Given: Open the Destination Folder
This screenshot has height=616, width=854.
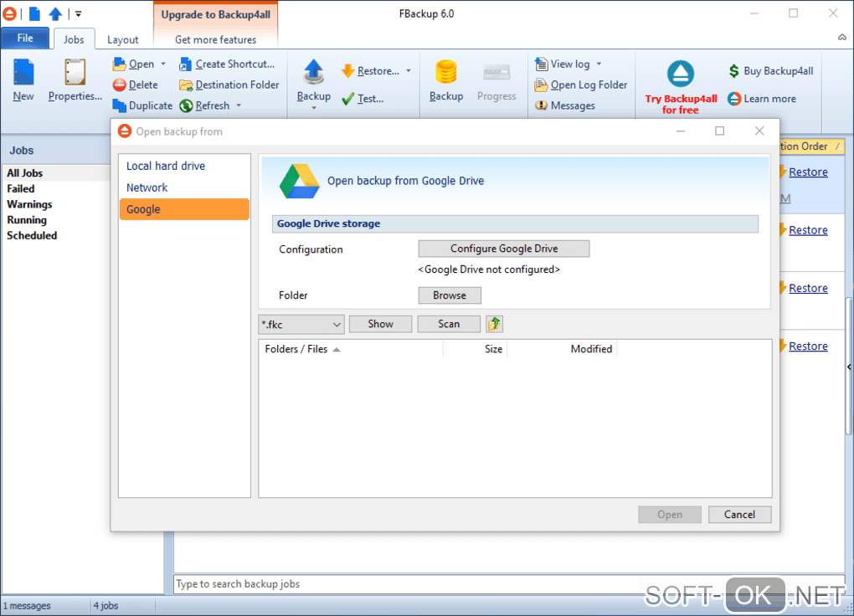Looking at the screenshot, I should coord(229,85).
